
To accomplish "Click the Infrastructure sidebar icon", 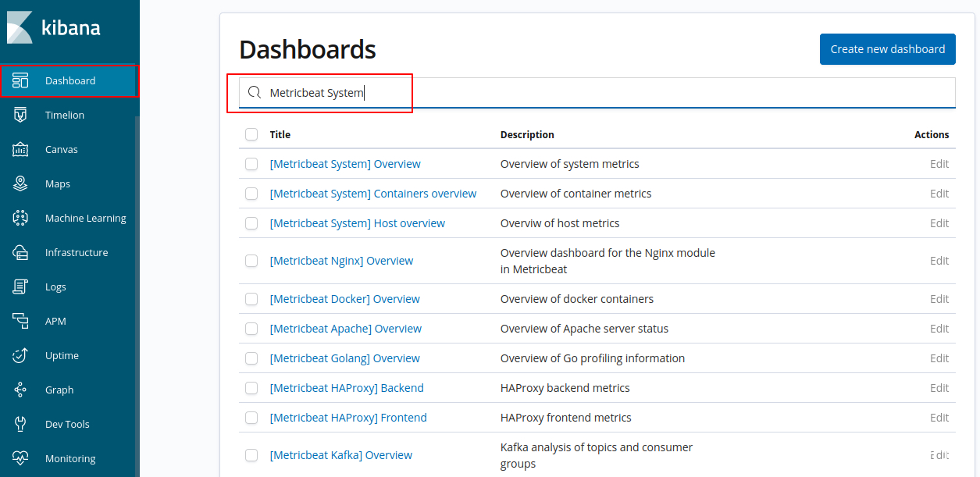I will (20, 252).
